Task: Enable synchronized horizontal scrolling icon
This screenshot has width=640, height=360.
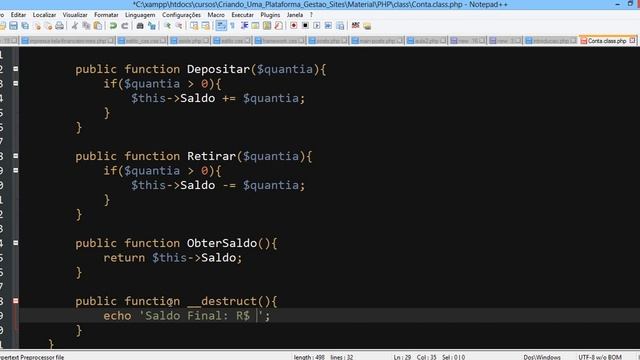Action: pos(206,26)
